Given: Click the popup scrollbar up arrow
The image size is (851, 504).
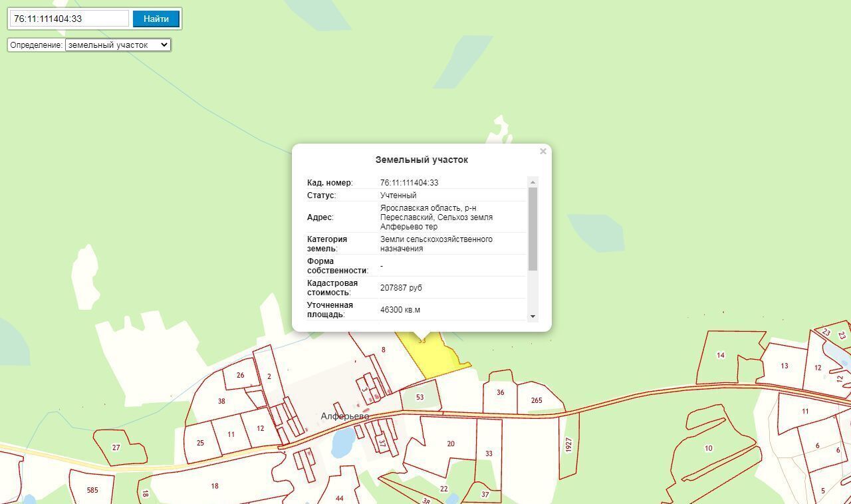Looking at the screenshot, I should click(533, 182).
